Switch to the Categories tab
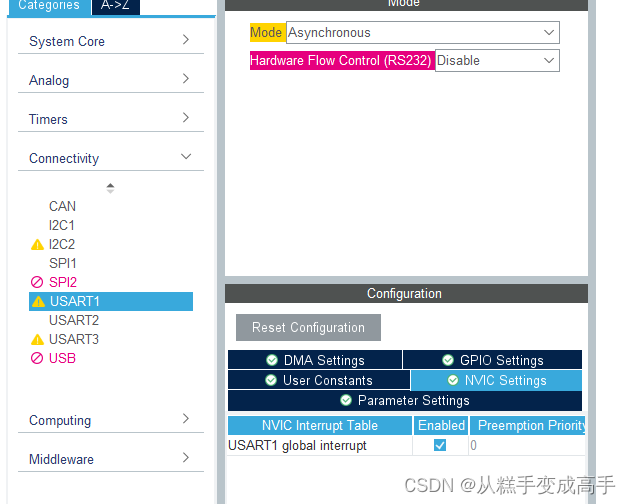631x504 pixels. pos(49,6)
